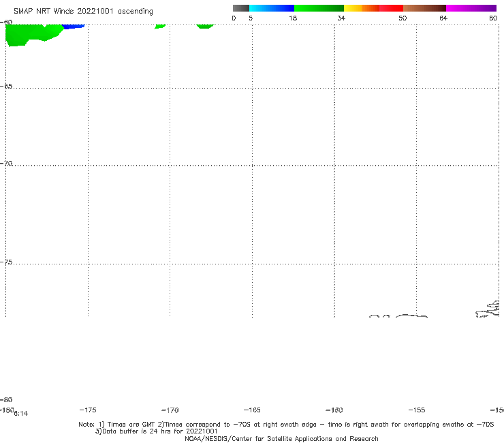Viewport: 504px width, 443px height.
Task: Click the color bar label 5
Action: point(251,18)
